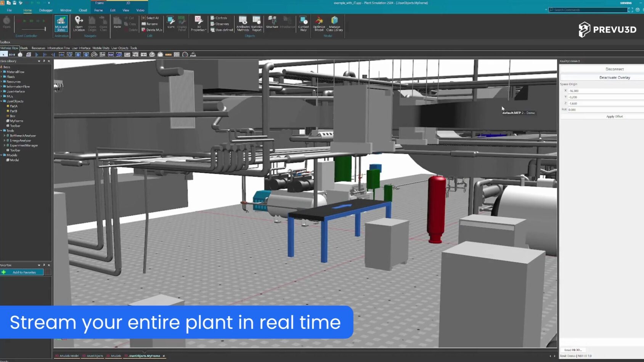Viewport: 644px width, 362px height.
Task: Select PartA in Class Library
Action: [14, 106]
